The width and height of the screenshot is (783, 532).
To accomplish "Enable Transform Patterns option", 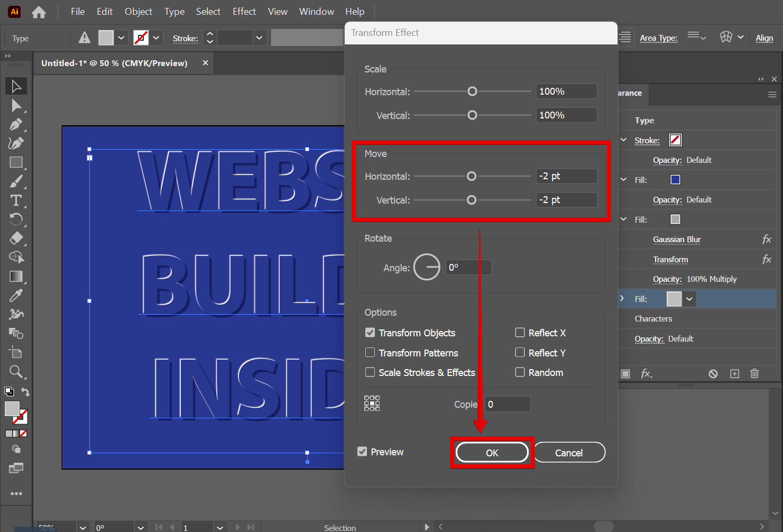I will tap(370, 353).
